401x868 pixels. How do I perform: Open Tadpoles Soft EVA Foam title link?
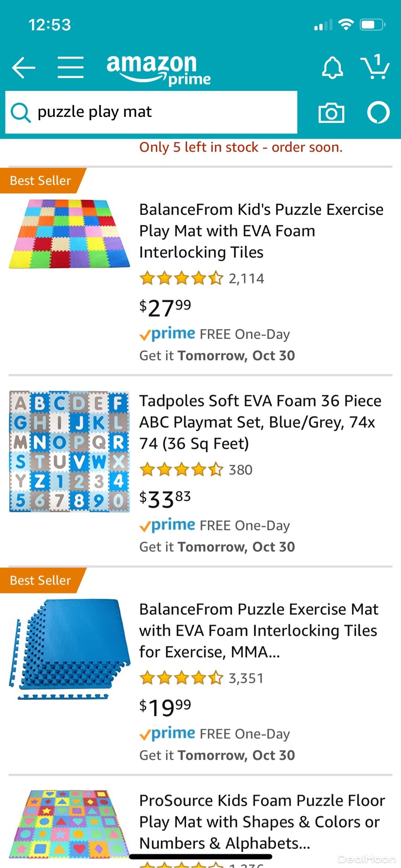coord(260,422)
